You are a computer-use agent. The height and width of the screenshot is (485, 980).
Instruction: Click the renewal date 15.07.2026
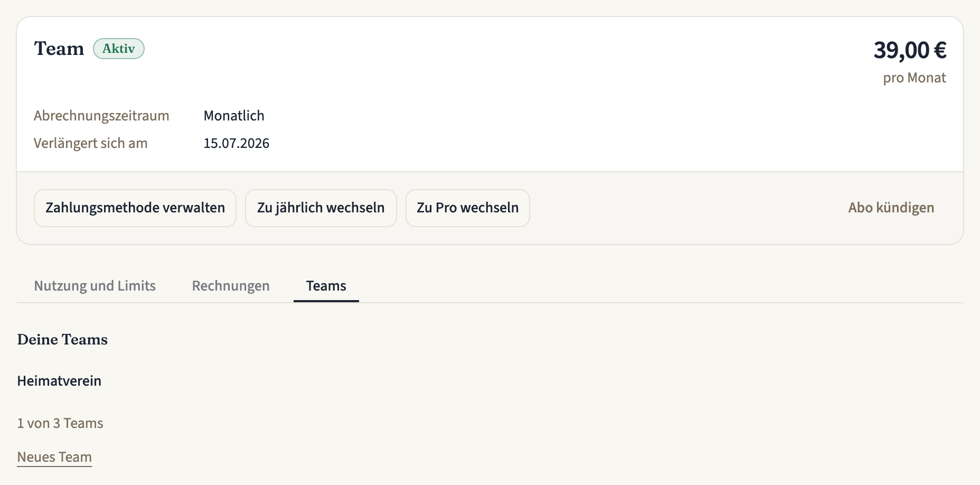[x=237, y=143]
